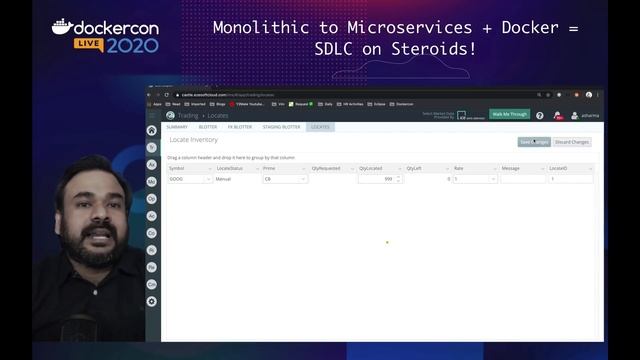The image size is (640, 360).
Task: Switch to the FX BLOTTER tab
Action: click(240, 127)
